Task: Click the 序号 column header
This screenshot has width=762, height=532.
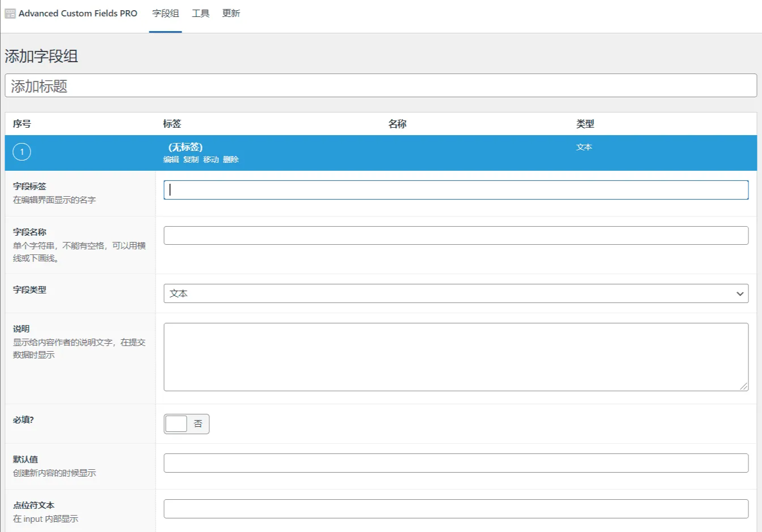Action: (x=22, y=124)
